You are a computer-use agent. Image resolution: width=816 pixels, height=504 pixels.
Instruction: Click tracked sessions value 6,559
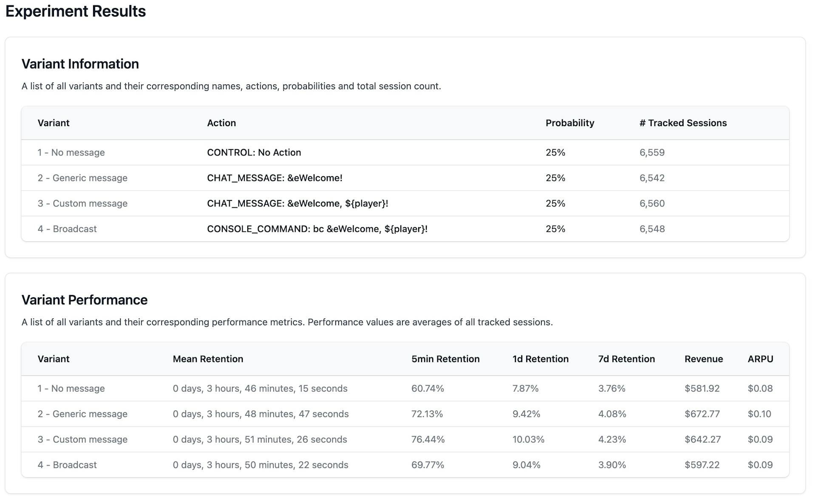[652, 152]
